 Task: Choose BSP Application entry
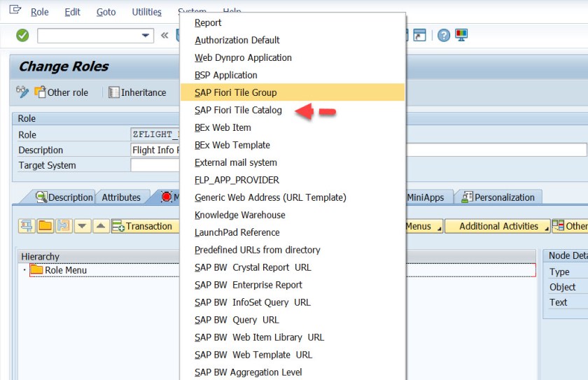point(293,75)
